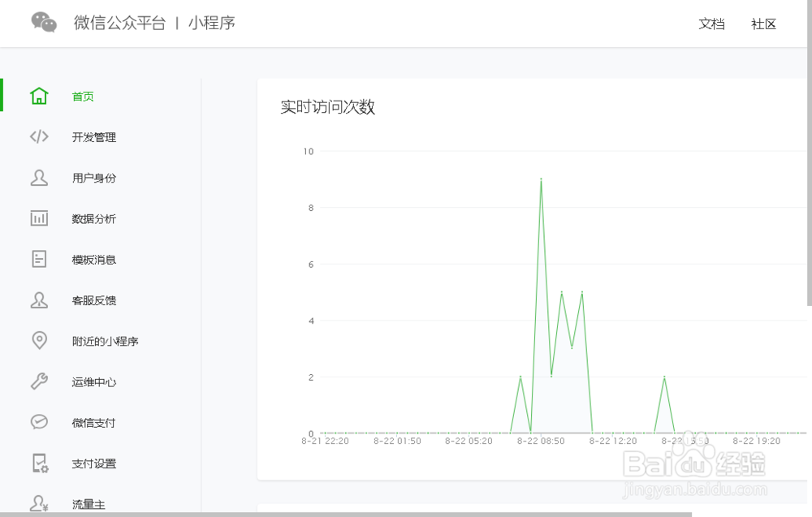Open 开发管理 in the sidebar

coord(93,137)
